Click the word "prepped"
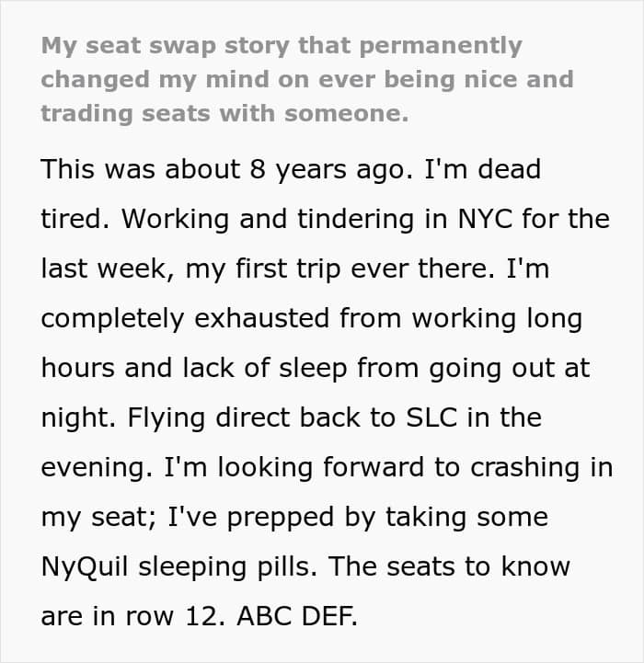 pos(280,518)
